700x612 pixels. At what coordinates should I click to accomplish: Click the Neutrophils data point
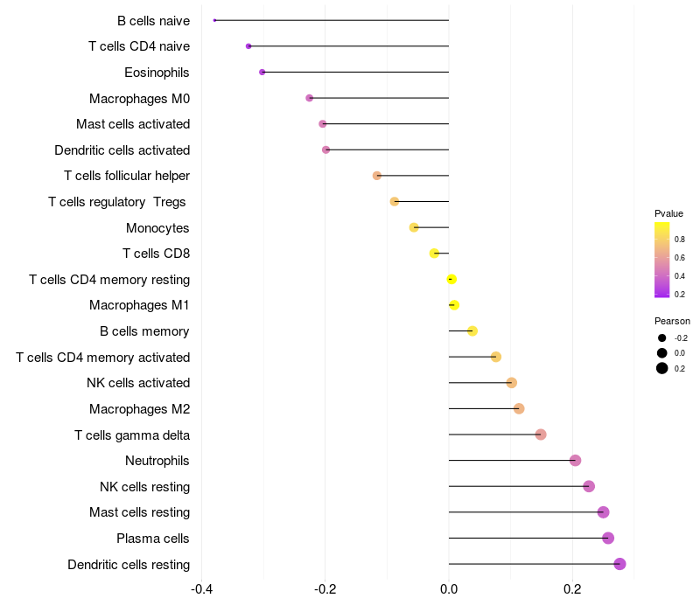click(576, 461)
